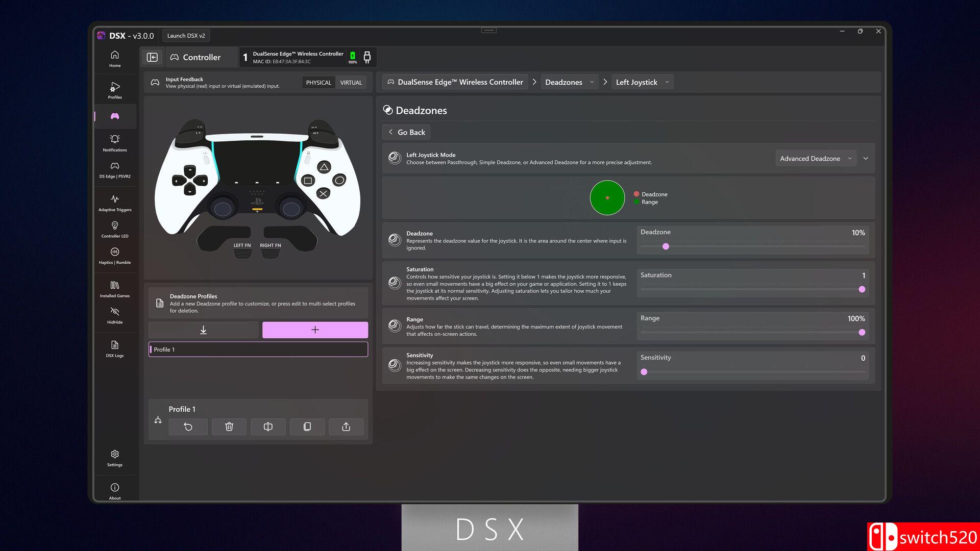The height and width of the screenshot is (551, 980).
Task: Duplicate Profile 1 with copy icon
Action: point(307,427)
